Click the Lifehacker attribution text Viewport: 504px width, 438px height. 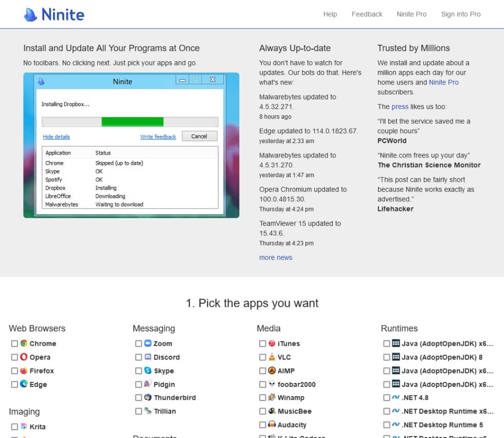point(395,209)
